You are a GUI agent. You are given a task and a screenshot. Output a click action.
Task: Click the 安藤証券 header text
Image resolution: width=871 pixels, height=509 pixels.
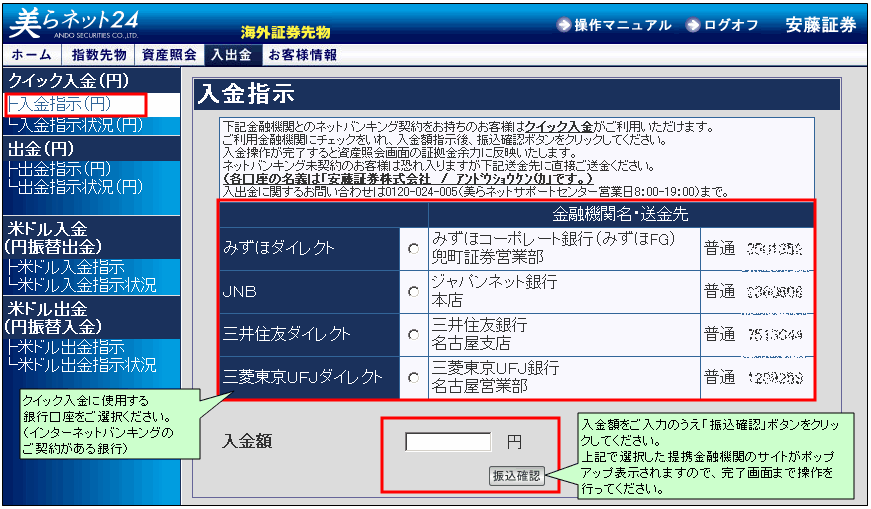click(x=820, y=25)
